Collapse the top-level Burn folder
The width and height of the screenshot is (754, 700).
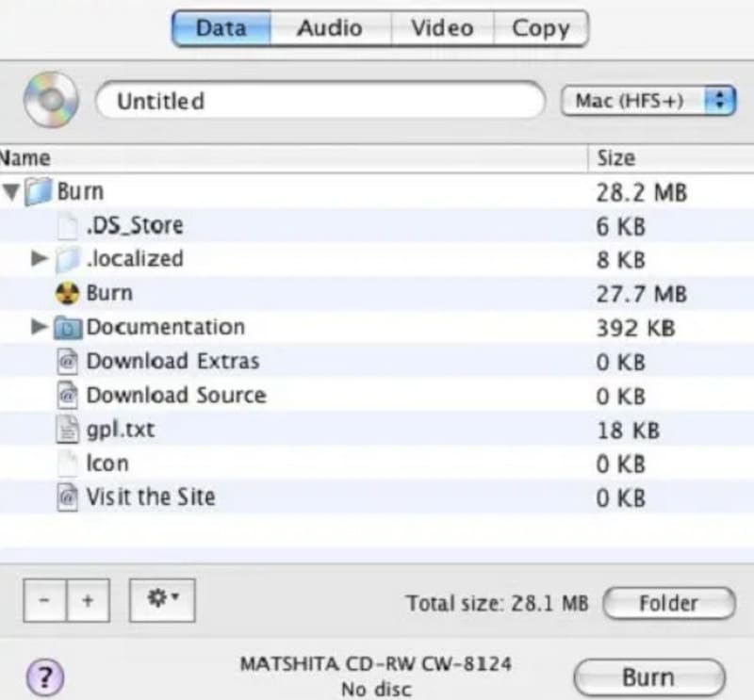point(11,192)
